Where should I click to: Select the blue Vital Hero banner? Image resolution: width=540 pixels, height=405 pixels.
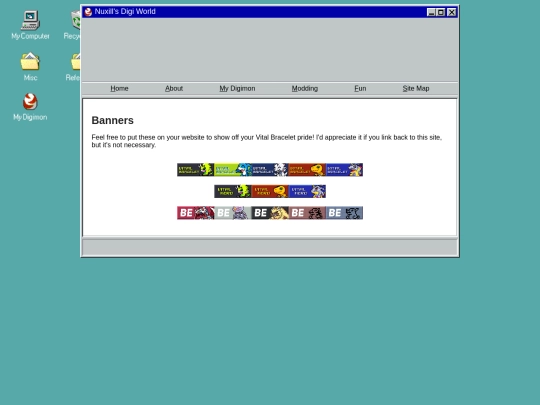307,191
